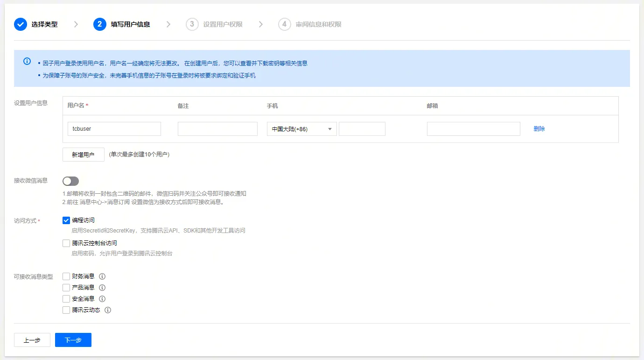Uncheck the 编程访问 checkbox

click(x=66, y=220)
